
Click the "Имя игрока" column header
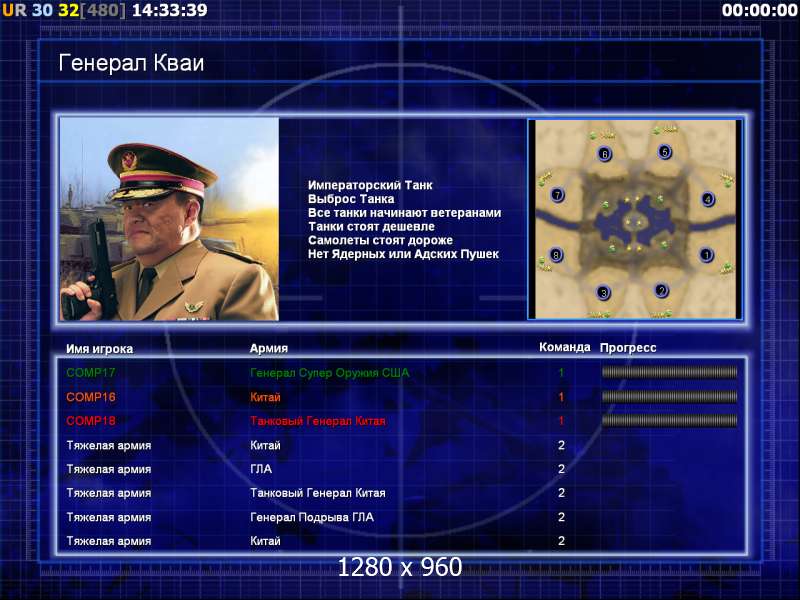99,349
